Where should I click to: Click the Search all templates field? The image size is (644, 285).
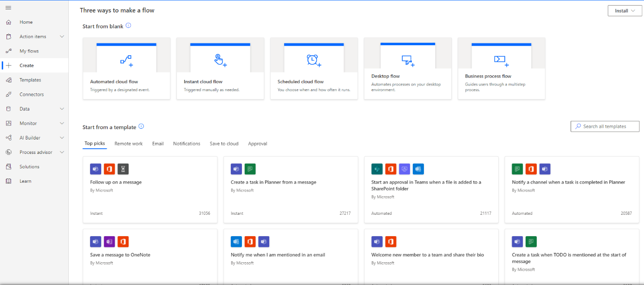pos(605,126)
